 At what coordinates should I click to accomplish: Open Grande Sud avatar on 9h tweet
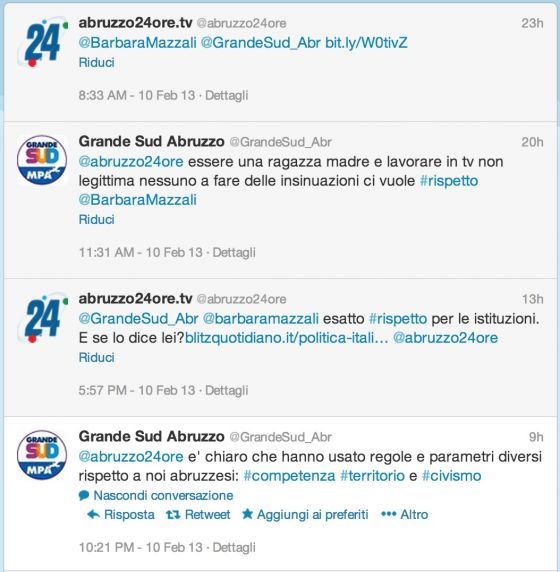42,455
